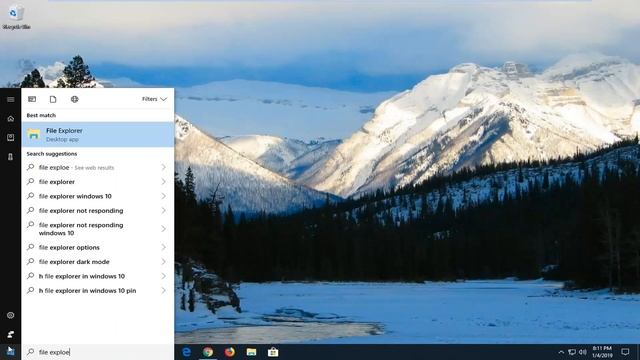Screen dimensions: 640x360
Task: Go to Cortana Home in sidebar
Action: (11, 118)
